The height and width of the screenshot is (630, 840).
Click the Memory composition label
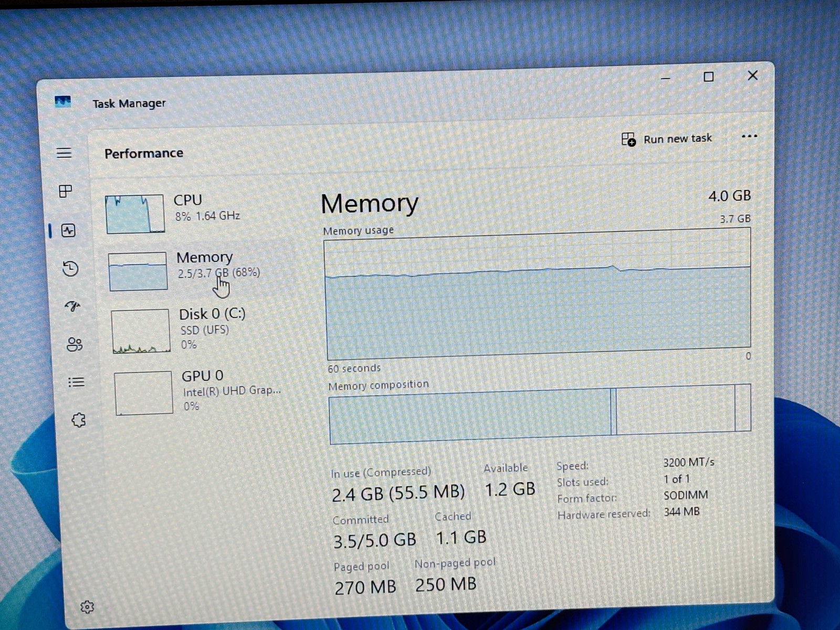click(x=378, y=385)
